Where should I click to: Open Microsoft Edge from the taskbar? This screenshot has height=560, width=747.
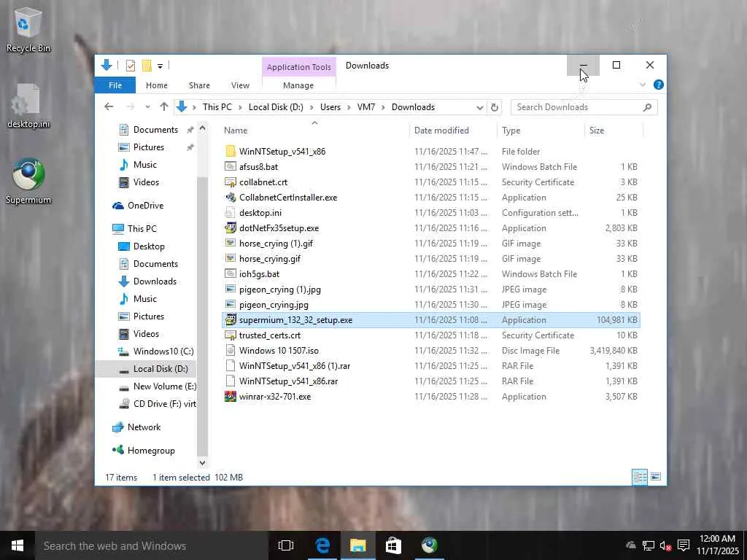click(322, 545)
